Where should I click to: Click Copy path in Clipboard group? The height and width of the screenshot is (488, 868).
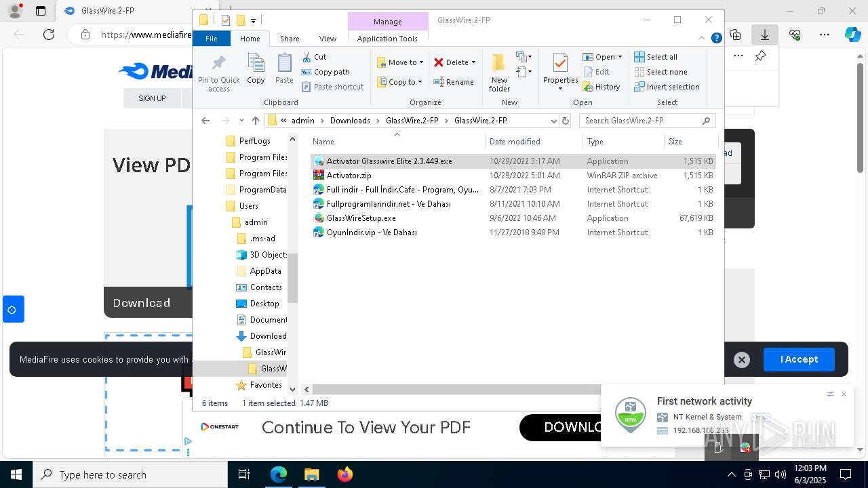coord(325,72)
